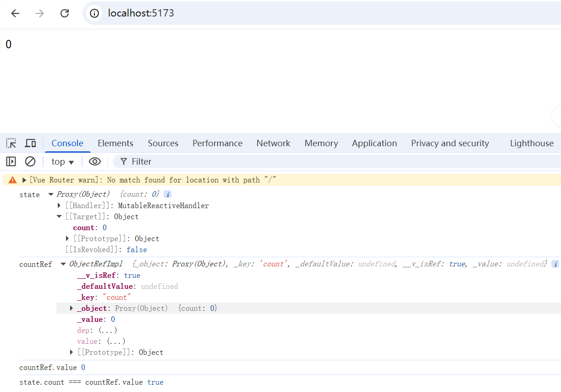The image size is (561, 392).
Task: Collapse the [[Target]] Object entry
Action: coord(59,217)
